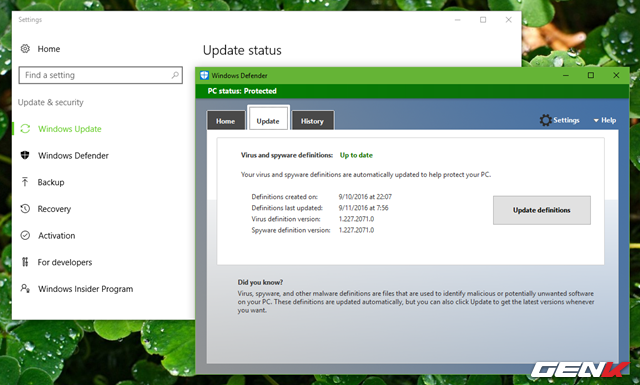Click the '9/11/2016 at 7:56' last updated value
640x385 pixels.
pyautogui.click(x=363, y=207)
